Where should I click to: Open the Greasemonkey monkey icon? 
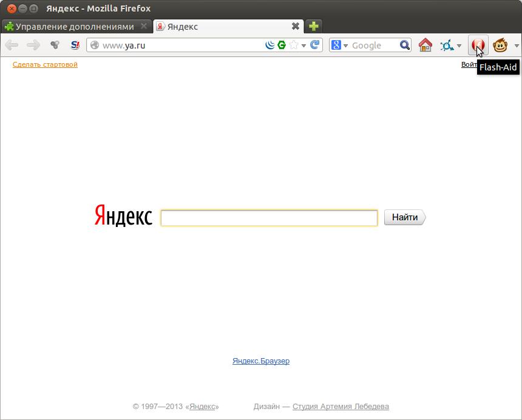point(500,45)
